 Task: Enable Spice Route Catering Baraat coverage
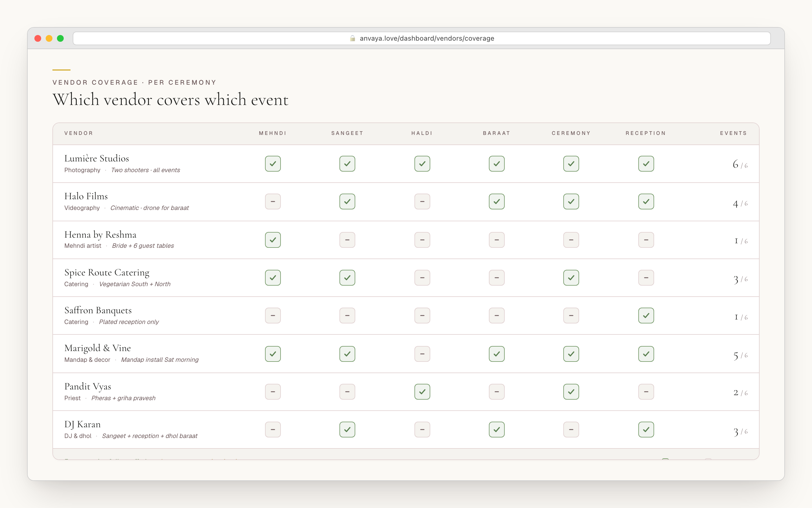pyautogui.click(x=497, y=278)
